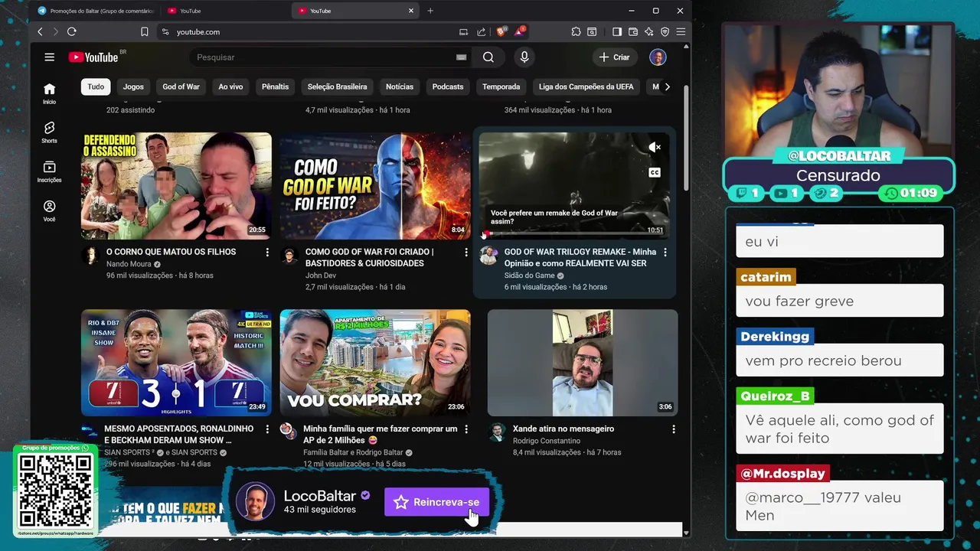980x551 pixels.
Task: Bookmark this page icon
Action: 144,31
